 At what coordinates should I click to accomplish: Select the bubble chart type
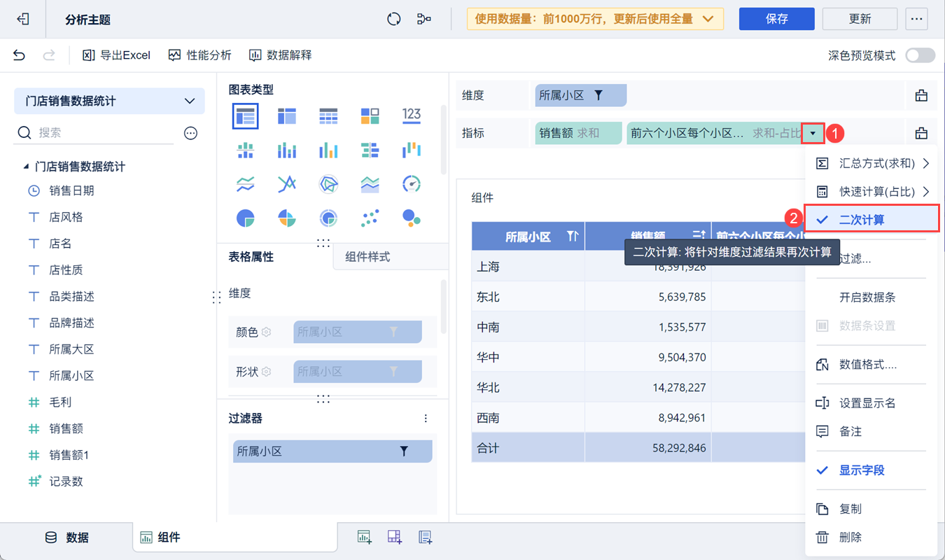(x=412, y=218)
